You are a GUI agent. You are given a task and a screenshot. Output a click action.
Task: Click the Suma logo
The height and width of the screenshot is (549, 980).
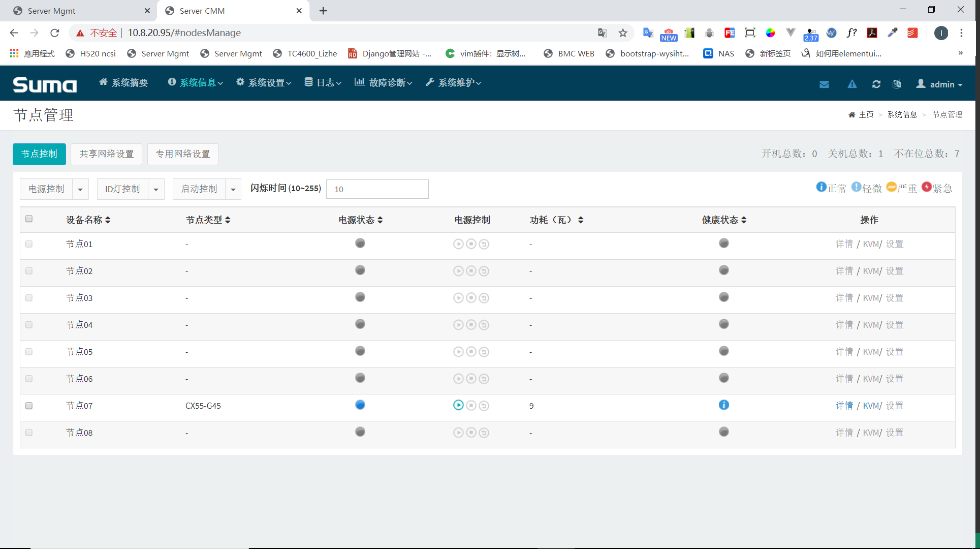tap(45, 84)
